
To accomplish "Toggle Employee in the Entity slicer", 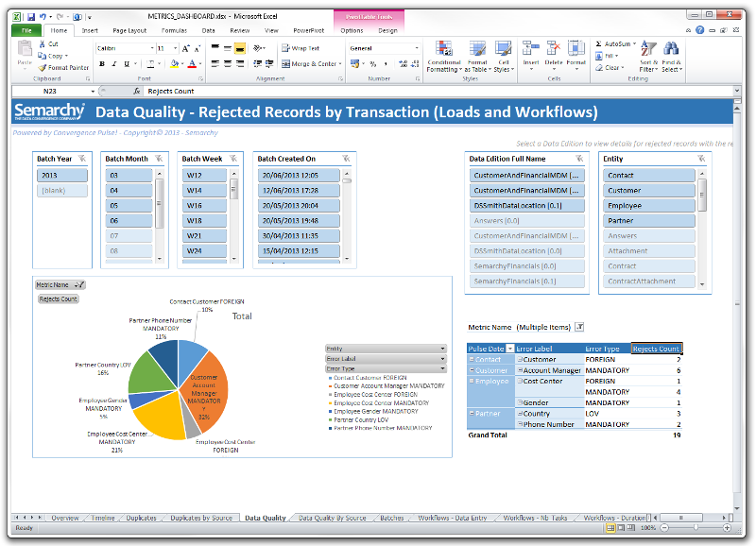I will point(649,206).
